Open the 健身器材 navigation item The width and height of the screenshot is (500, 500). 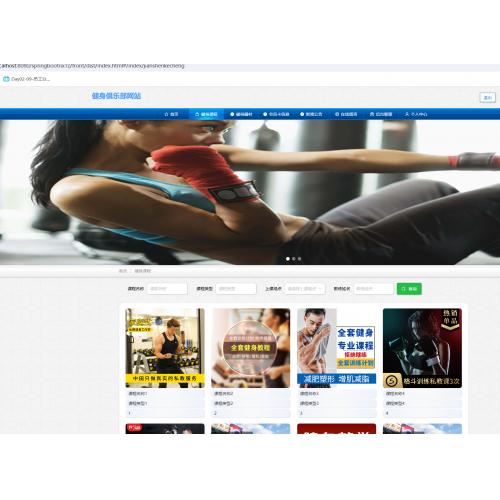coord(241,114)
